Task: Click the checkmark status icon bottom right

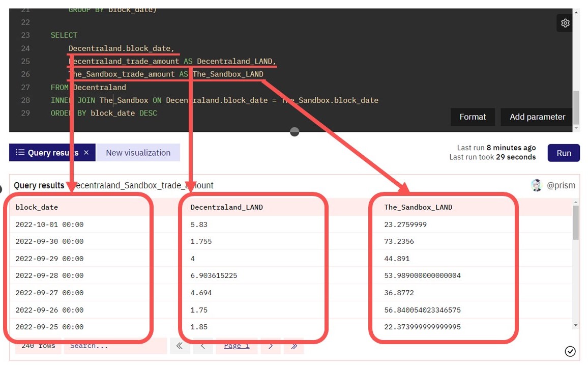Action: (570, 351)
